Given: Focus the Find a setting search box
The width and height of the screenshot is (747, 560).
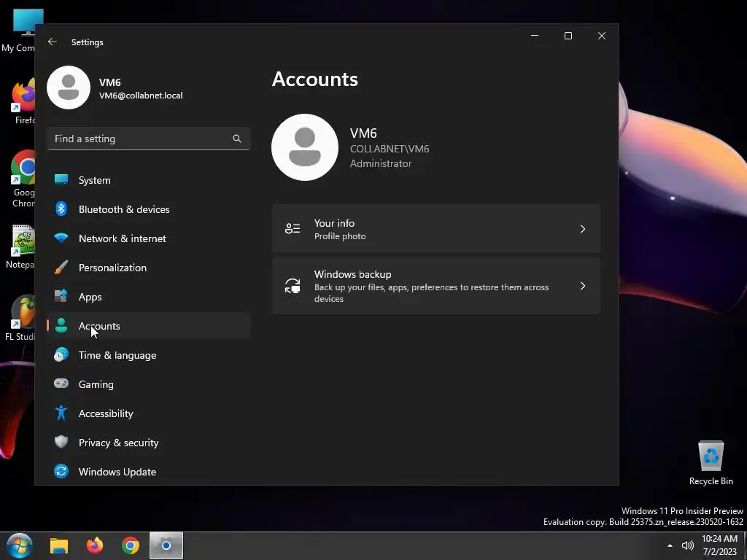Looking at the screenshot, I should click(149, 139).
